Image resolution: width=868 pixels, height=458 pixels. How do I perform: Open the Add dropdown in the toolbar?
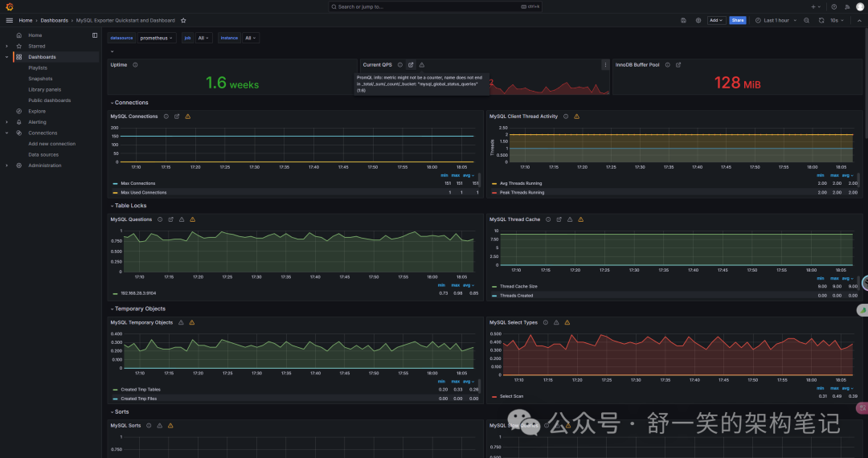pos(716,20)
